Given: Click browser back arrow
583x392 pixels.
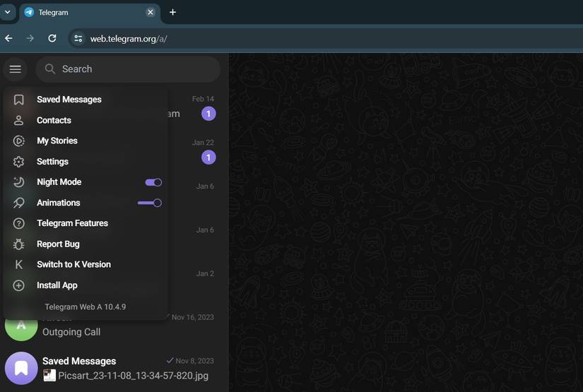Looking at the screenshot, I should click(x=8, y=38).
